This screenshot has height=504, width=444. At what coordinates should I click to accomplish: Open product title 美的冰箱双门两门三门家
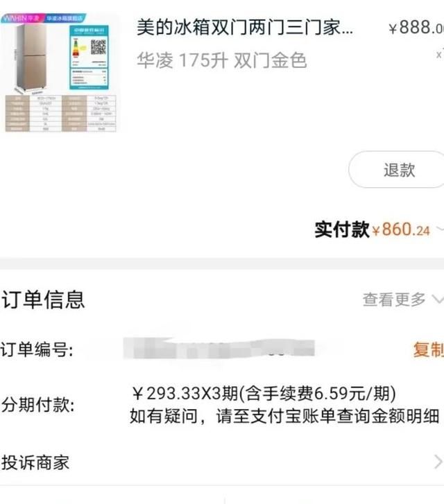244,27
